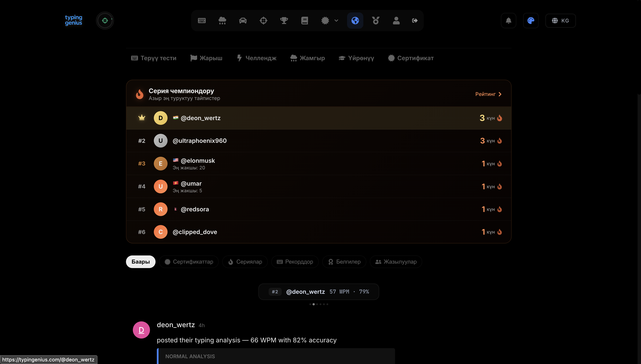The image size is (641, 364).
Task: Open the medal achievements icon
Action: pyautogui.click(x=376, y=21)
